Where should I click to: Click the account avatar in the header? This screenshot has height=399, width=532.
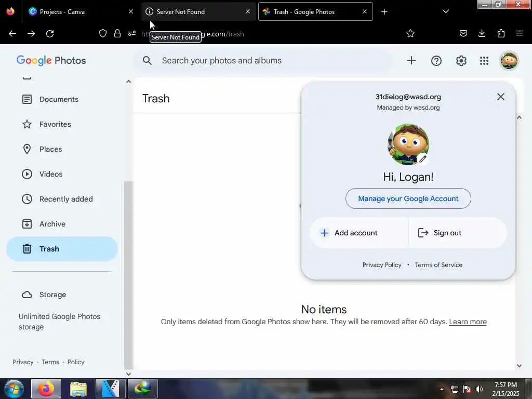(x=509, y=61)
